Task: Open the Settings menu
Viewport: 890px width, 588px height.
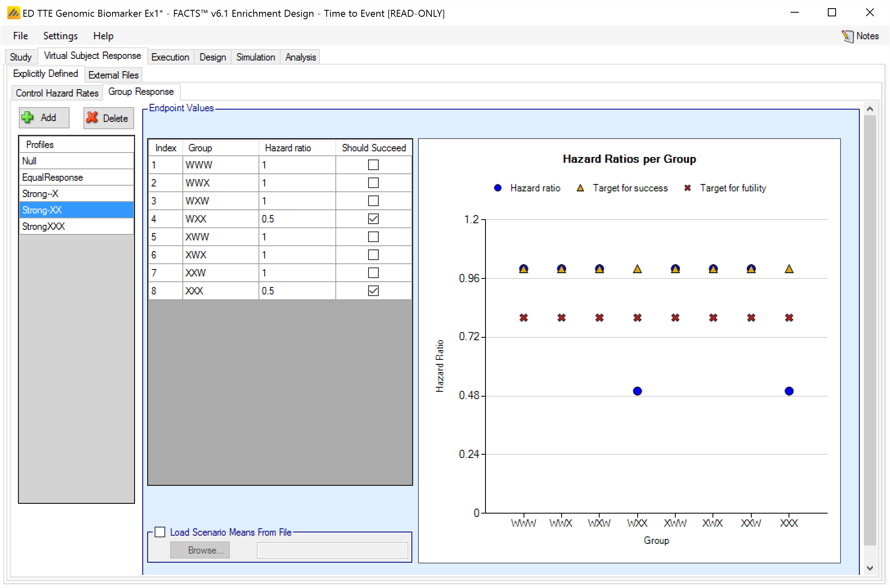Action: coord(60,36)
